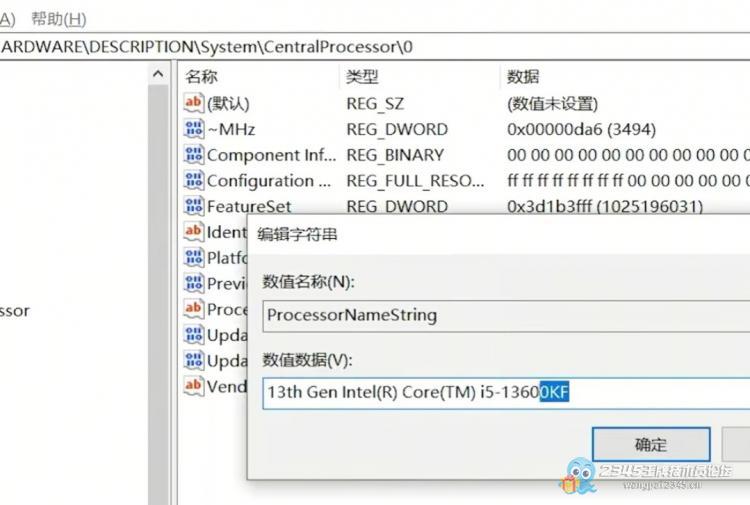Click the Platf... value icon

coord(194,257)
